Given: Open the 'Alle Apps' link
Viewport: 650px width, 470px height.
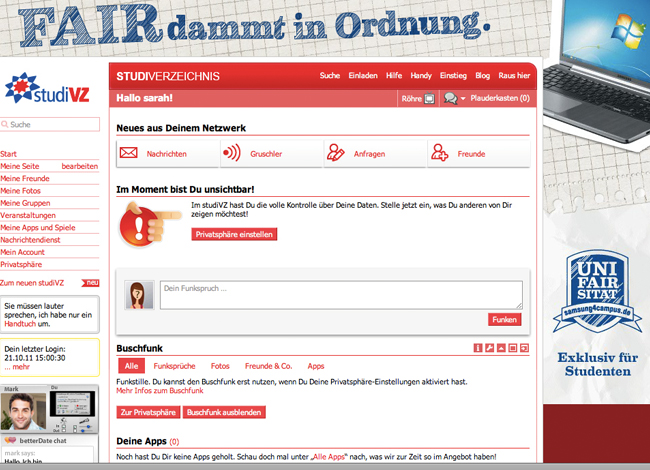Looking at the screenshot, I should [x=329, y=457].
